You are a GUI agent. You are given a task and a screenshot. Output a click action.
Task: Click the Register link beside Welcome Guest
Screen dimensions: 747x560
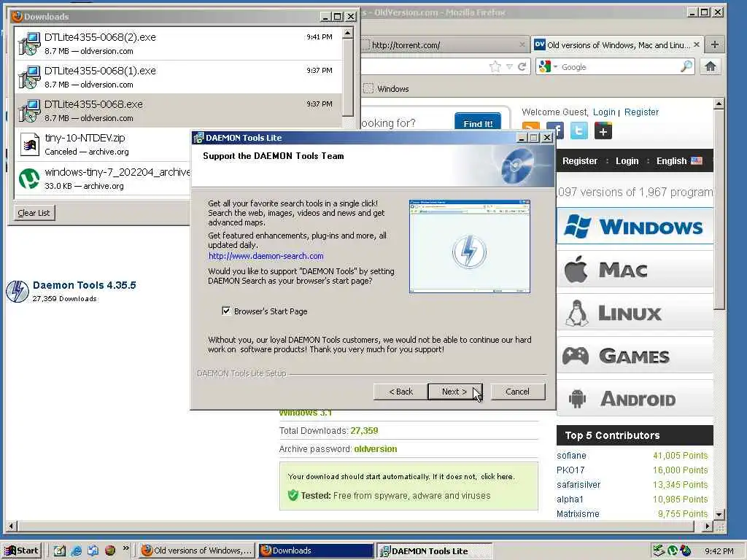point(641,112)
